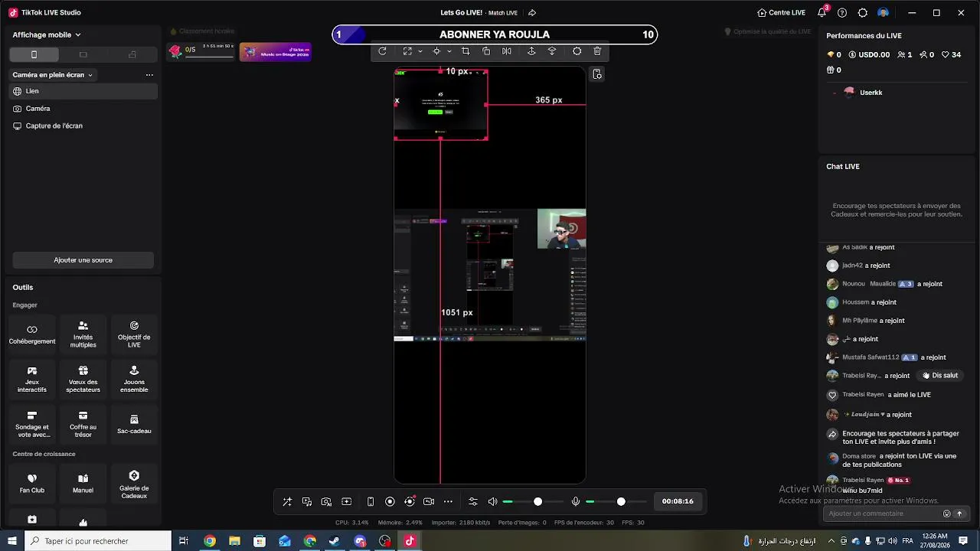Send the source layer backward
The image size is (980, 551).
click(552, 51)
